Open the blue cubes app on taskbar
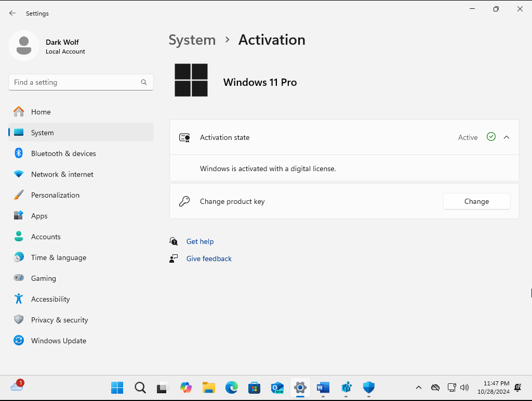Screen dimensions: 532x401 pyautogui.click(x=346, y=387)
